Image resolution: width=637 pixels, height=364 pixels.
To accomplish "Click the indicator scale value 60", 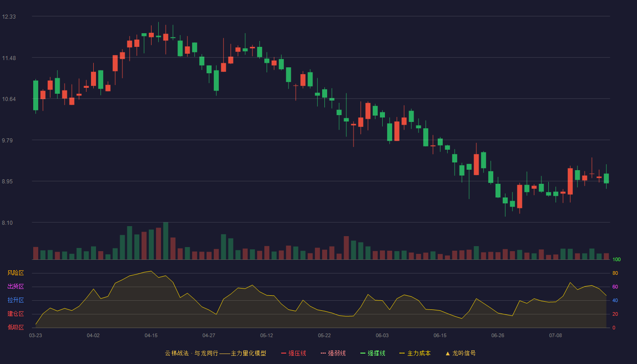I will pyautogui.click(x=615, y=287).
